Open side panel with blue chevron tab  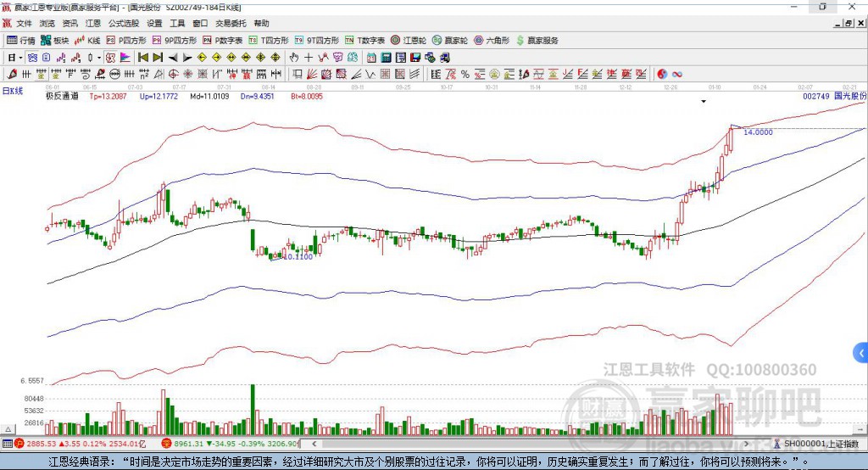tap(861, 353)
